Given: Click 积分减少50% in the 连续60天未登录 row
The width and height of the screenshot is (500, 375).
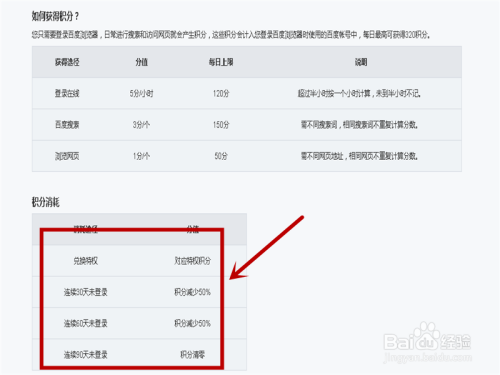Looking at the screenshot, I should tap(193, 323).
